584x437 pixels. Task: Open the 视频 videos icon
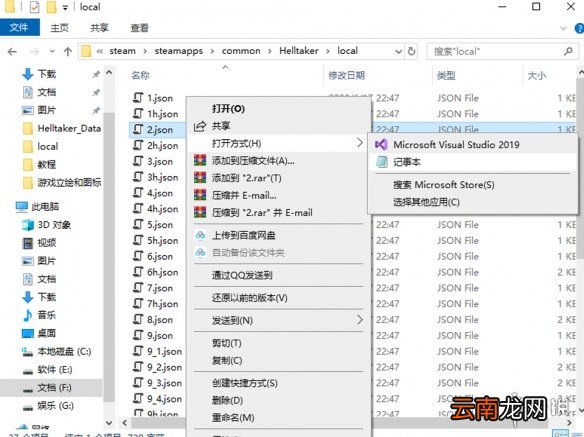click(x=28, y=243)
